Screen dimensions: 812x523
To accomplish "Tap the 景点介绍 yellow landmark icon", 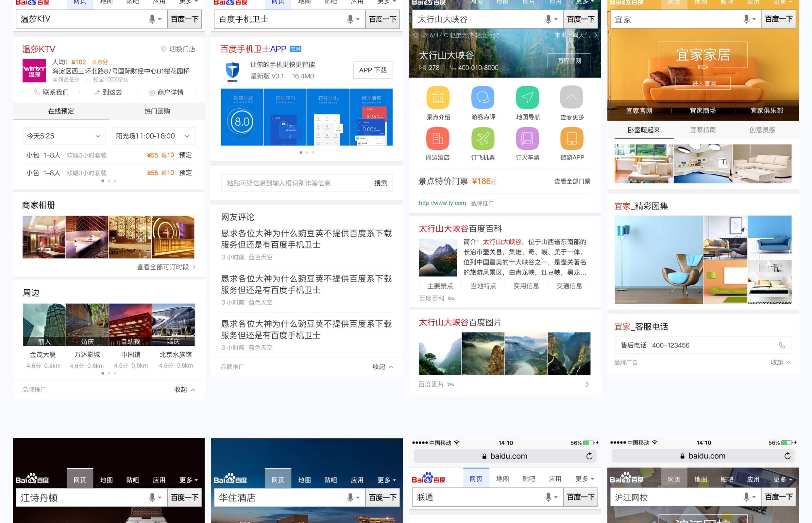I will pos(438,98).
